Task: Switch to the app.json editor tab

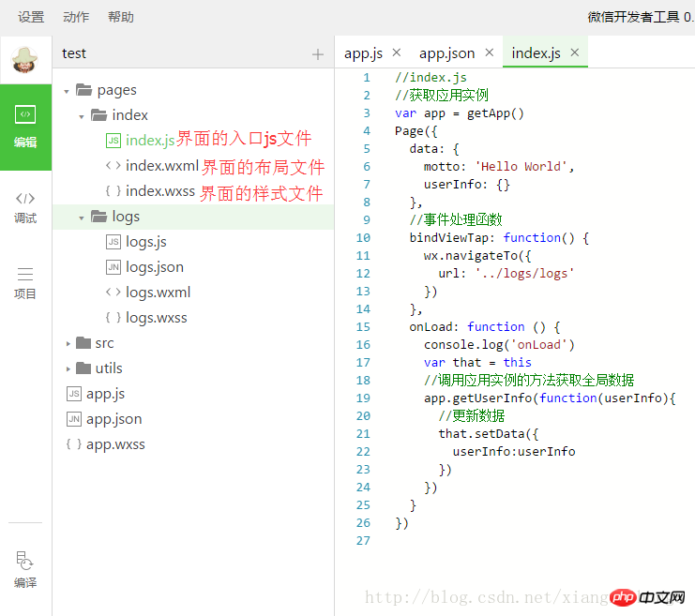Action: pos(446,53)
